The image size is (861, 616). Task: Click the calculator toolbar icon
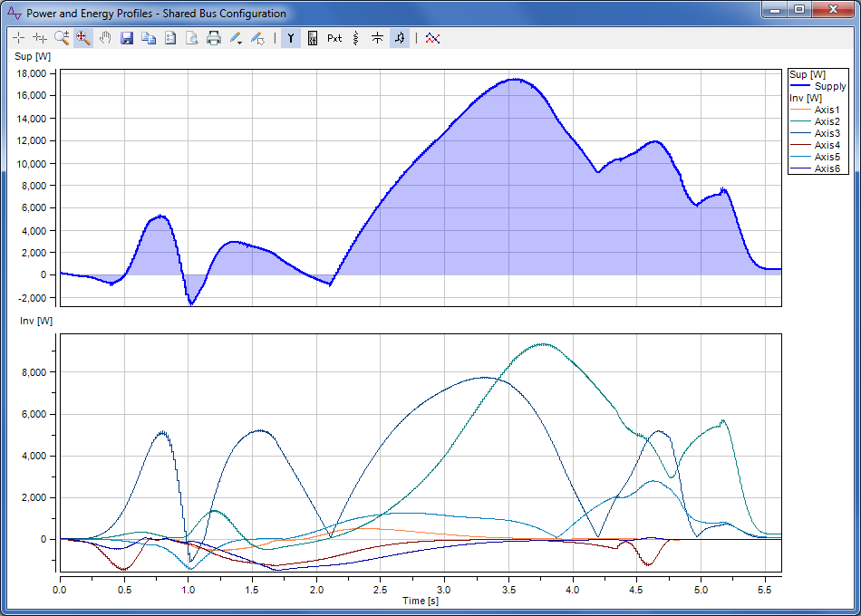[313, 38]
